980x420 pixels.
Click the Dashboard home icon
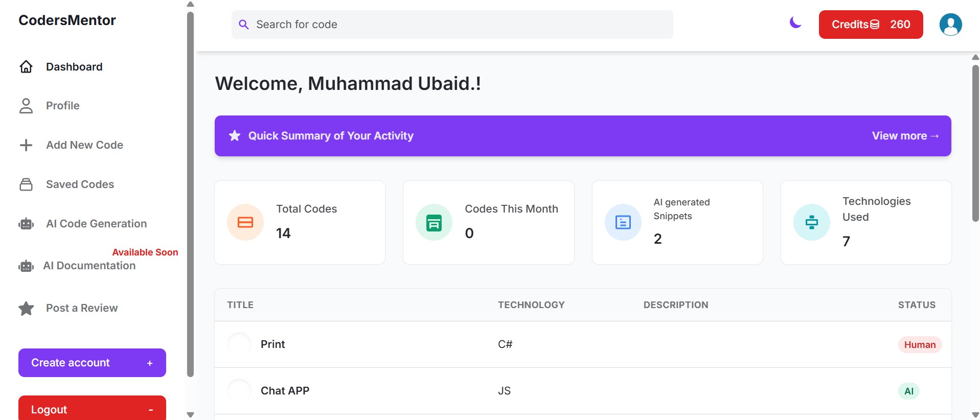point(26,67)
